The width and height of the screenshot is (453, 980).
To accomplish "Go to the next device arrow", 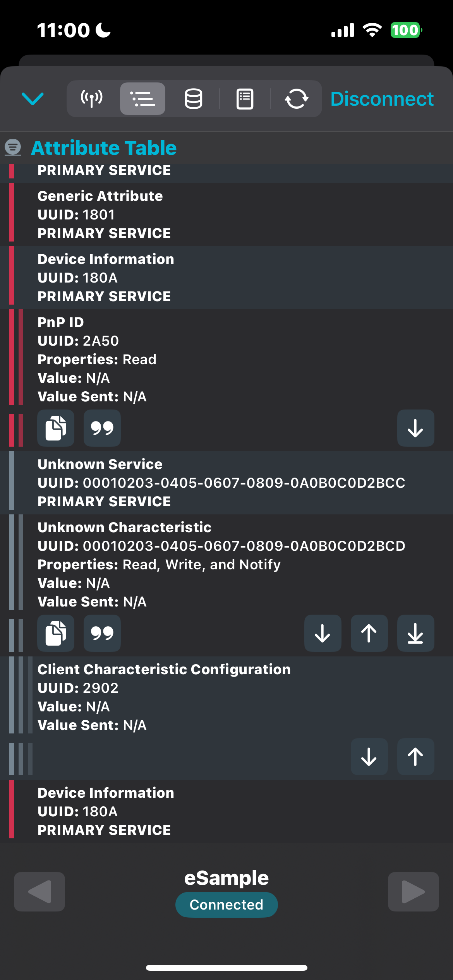I will click(x=414, y=892).
